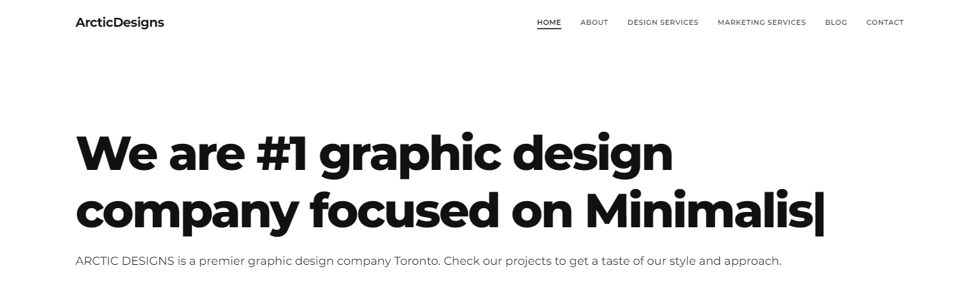Open the CONTACT page link

coord(884,22)
